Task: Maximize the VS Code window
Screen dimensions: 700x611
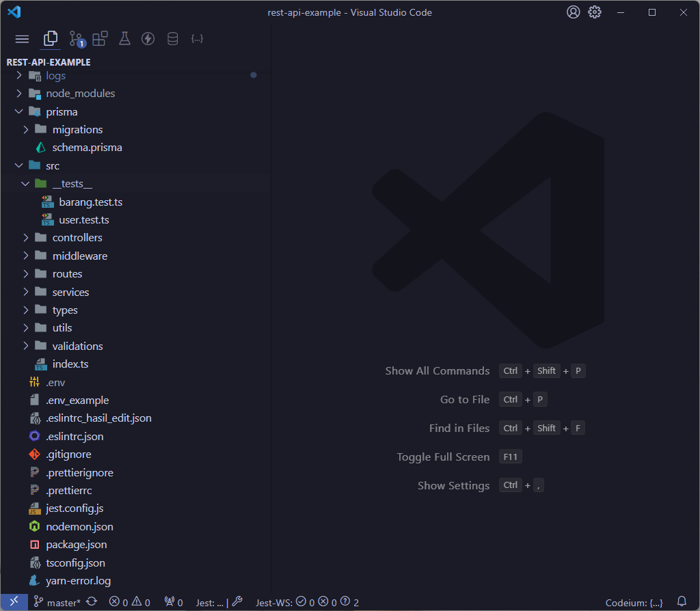Action: [651, 12]
